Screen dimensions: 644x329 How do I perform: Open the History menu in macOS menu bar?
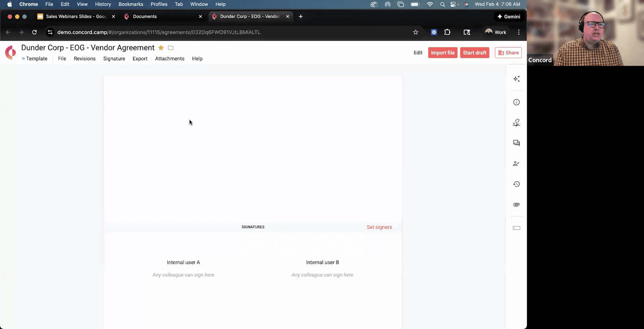[103, 4]
